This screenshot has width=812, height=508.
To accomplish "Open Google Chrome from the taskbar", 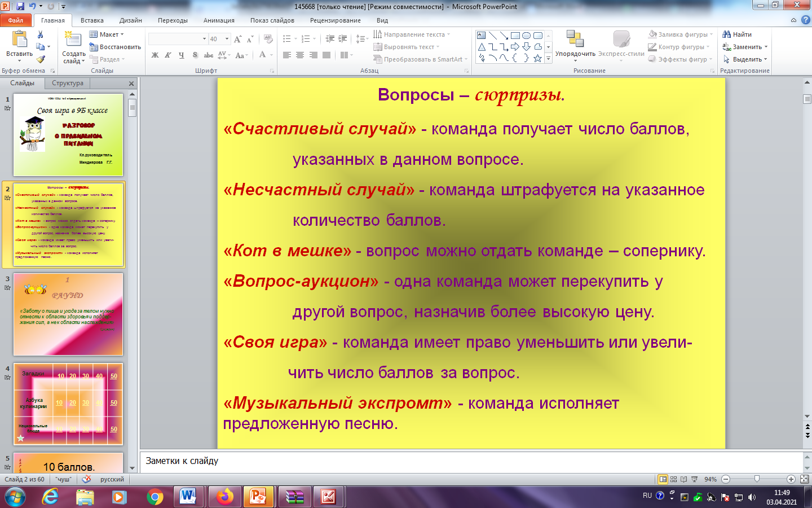I will click(x=155, y=497).
